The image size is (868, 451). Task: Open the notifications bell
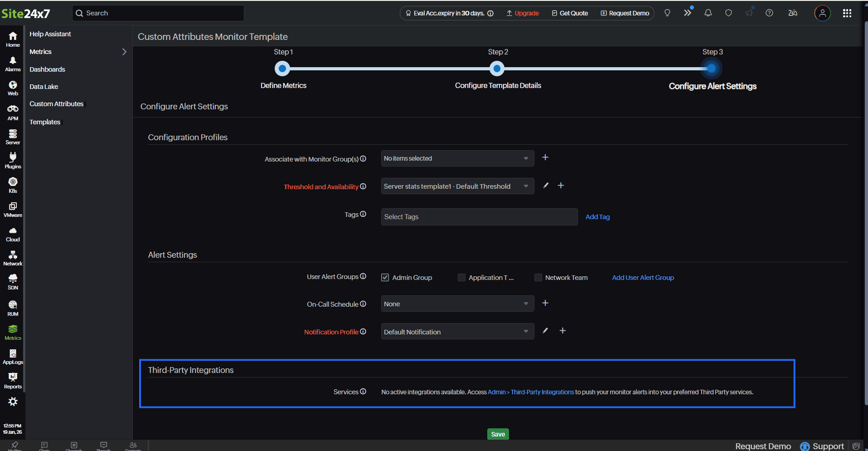708,13
